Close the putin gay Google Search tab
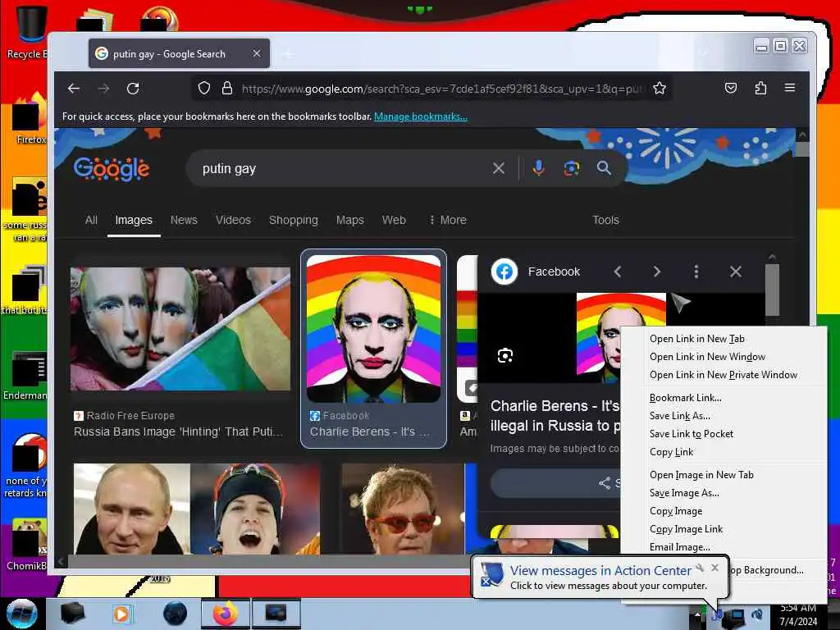840x630 pixels. click(257, 53)
